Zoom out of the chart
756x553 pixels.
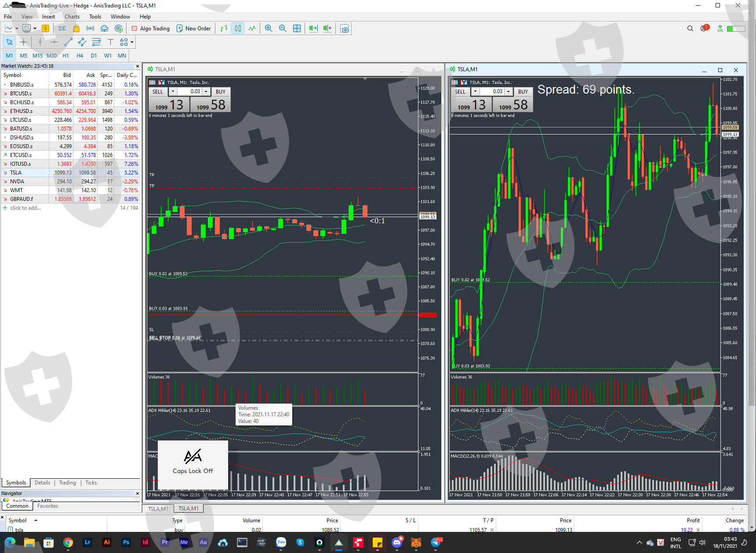[x=283, y=29]
